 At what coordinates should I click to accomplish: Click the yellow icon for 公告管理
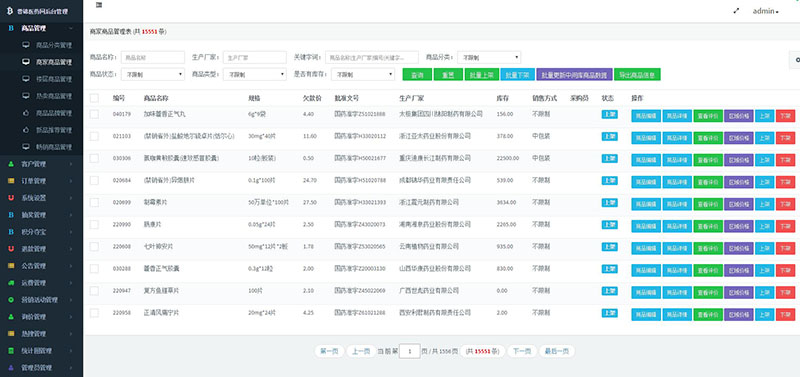tap(11, 266)
